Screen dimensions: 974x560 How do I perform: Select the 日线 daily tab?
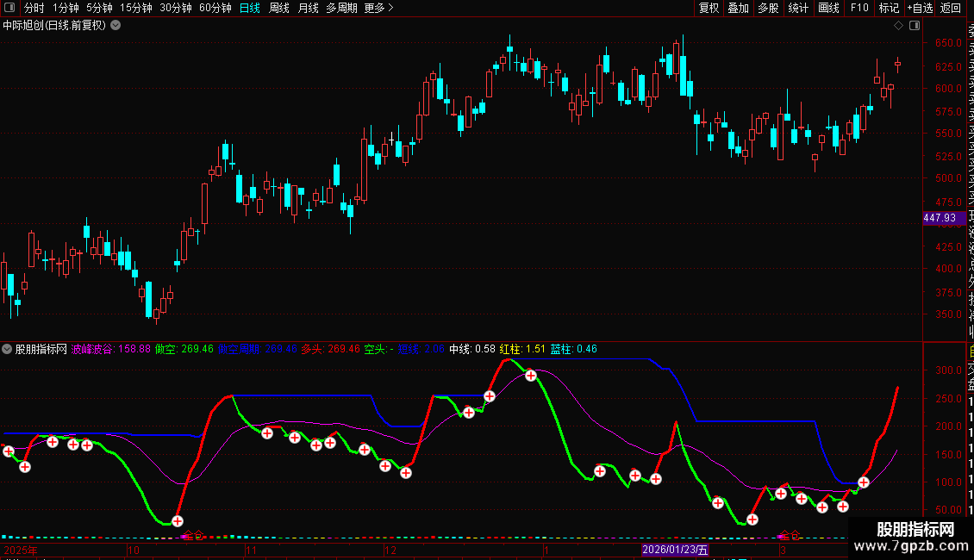click(250, 8)
